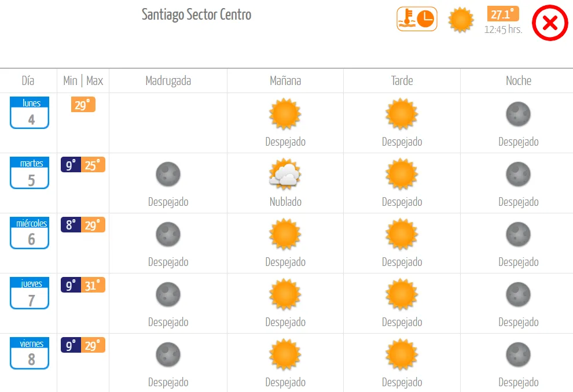Image resolution: width=573 pixels, height=392 pixels.
Task: Click the red close X button
Action: pos(550,24)
